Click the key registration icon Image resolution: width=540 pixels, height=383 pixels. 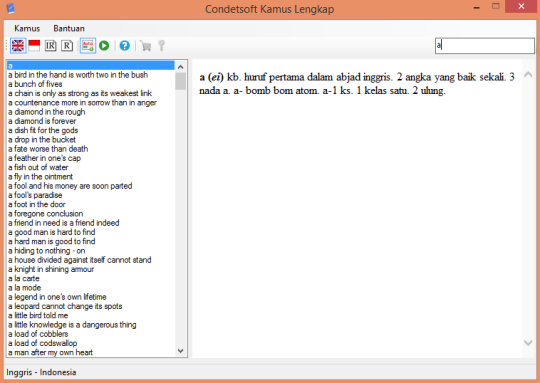[x=161, y=46]
